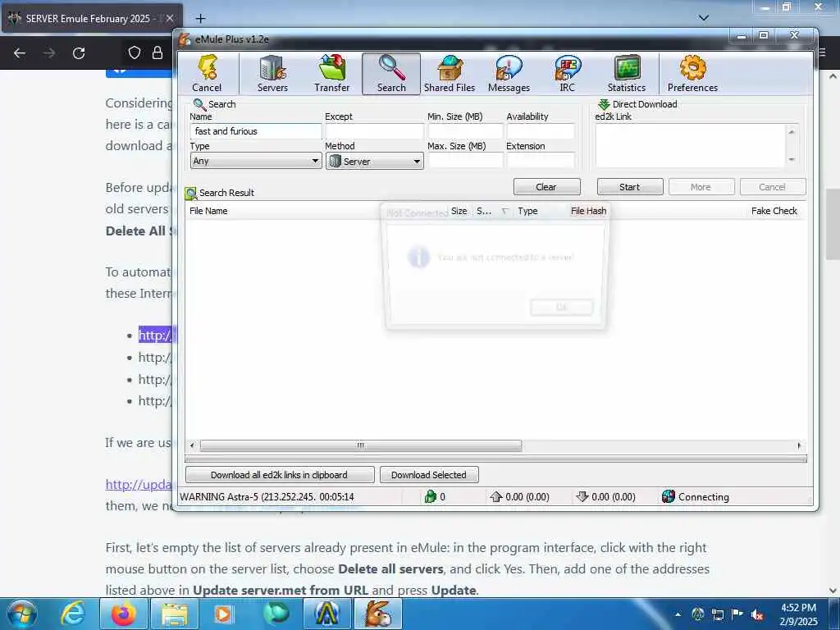Click the Cancel search button
840x630 pixels.
click(772, 187)
